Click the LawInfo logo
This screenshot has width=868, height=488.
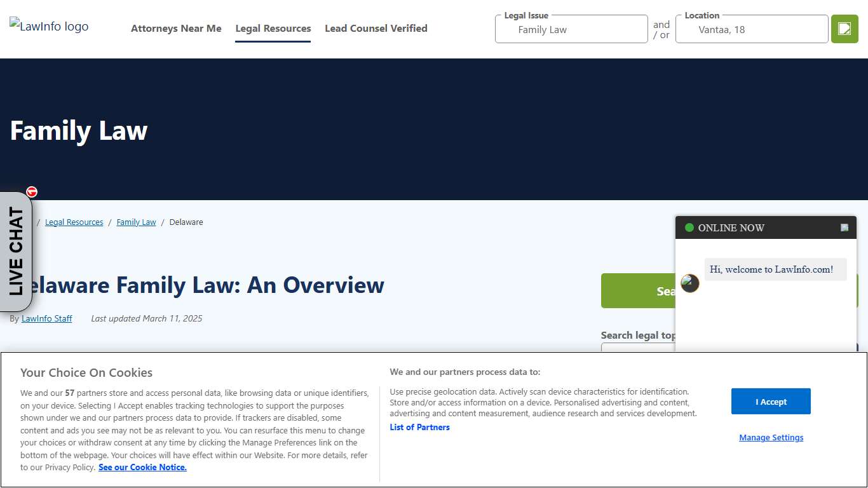click(48, 26)
